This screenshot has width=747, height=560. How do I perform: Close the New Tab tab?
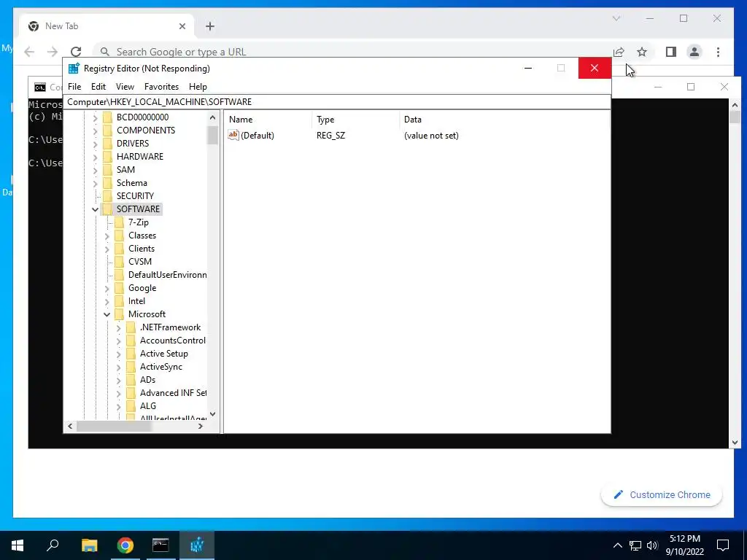pos(182,26)
